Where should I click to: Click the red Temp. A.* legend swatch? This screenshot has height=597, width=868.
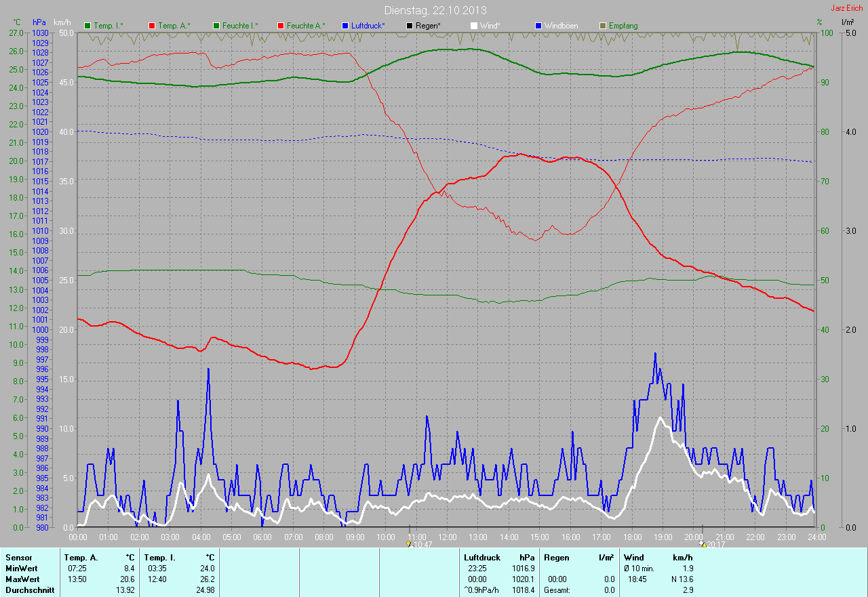pyautogui.click(x=151, y=26)
